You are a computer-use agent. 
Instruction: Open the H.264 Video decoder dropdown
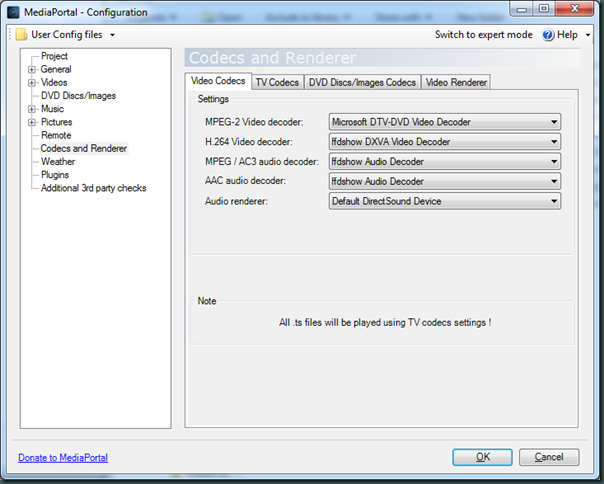(445, 142)
